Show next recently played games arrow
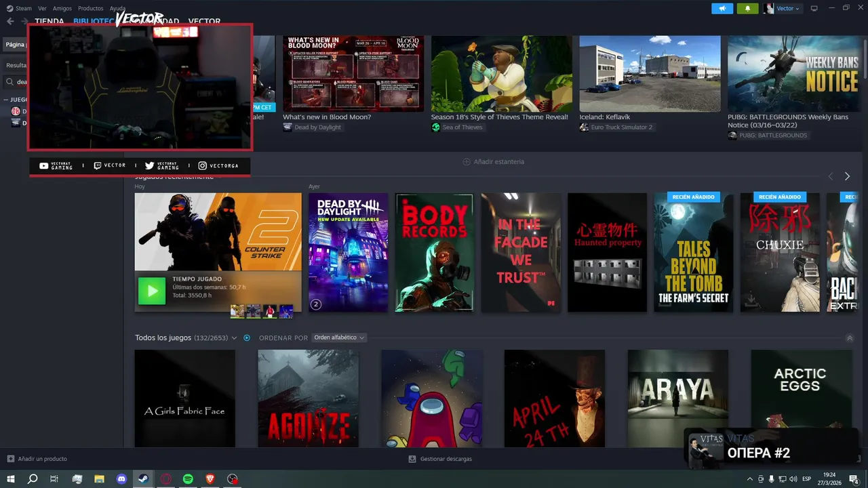868x488 pixels. pyautogui.click(x=847, y=176)
